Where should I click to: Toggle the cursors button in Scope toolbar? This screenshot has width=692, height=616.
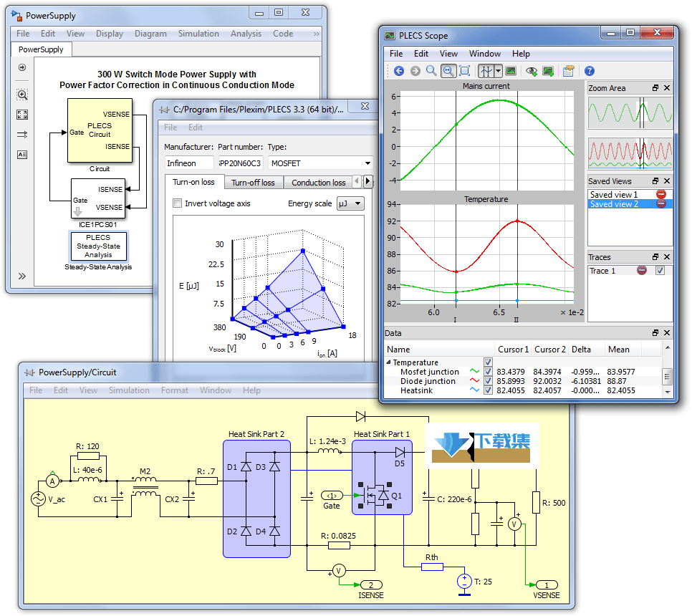[x=486, y=71]
